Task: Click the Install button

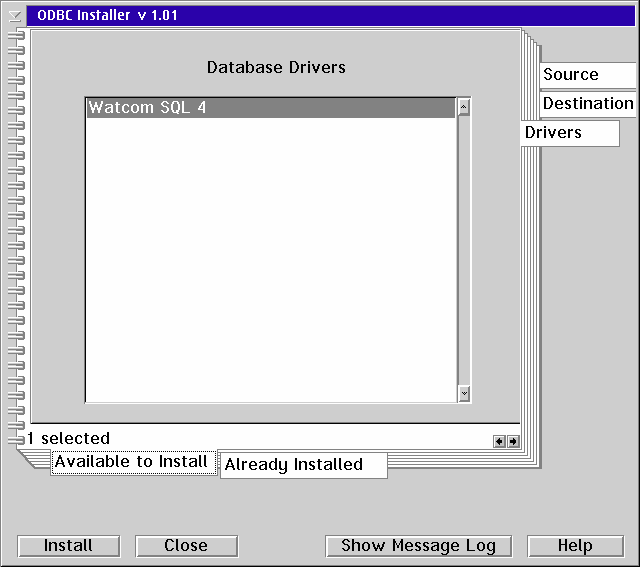Action: point(69,546)
